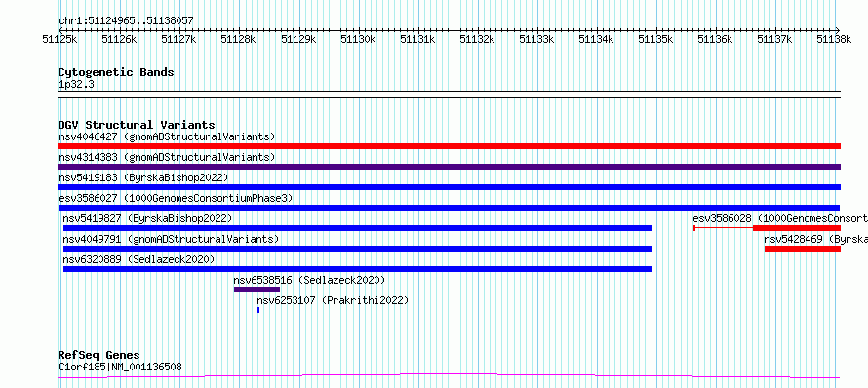Click the tiny blue nsv6253107 marker

258,310
